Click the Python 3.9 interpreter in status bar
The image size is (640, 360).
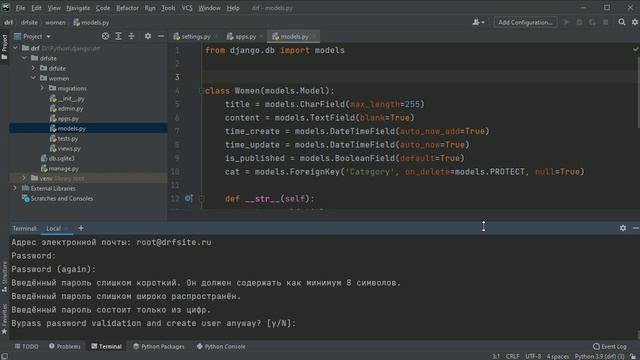pos(600,356)
